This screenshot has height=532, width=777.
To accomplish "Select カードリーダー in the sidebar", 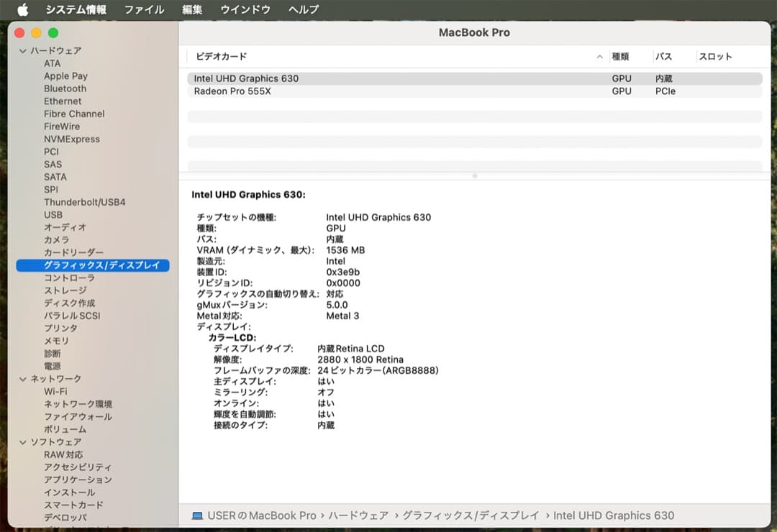I will [x=73, y=252].
